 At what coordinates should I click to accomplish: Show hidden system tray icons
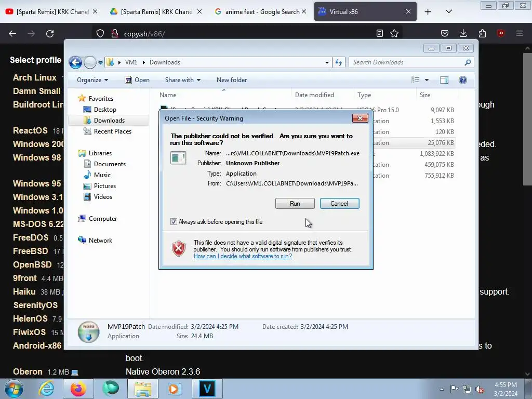442,389
